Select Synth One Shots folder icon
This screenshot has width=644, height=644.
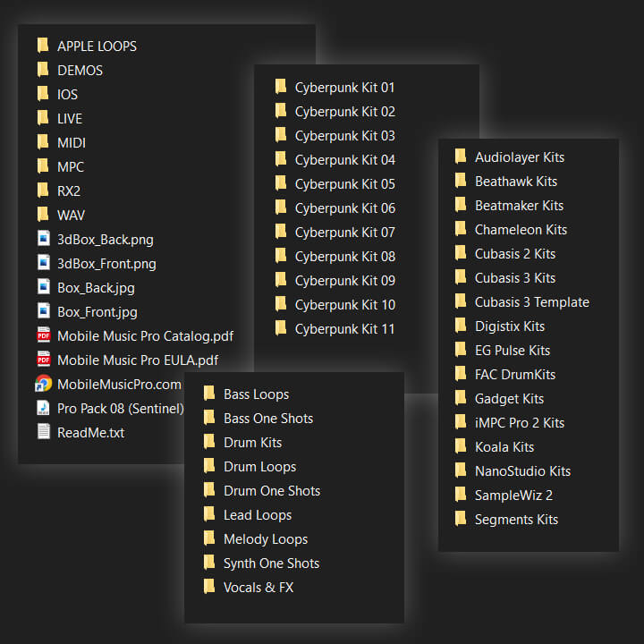coord(209,563)
